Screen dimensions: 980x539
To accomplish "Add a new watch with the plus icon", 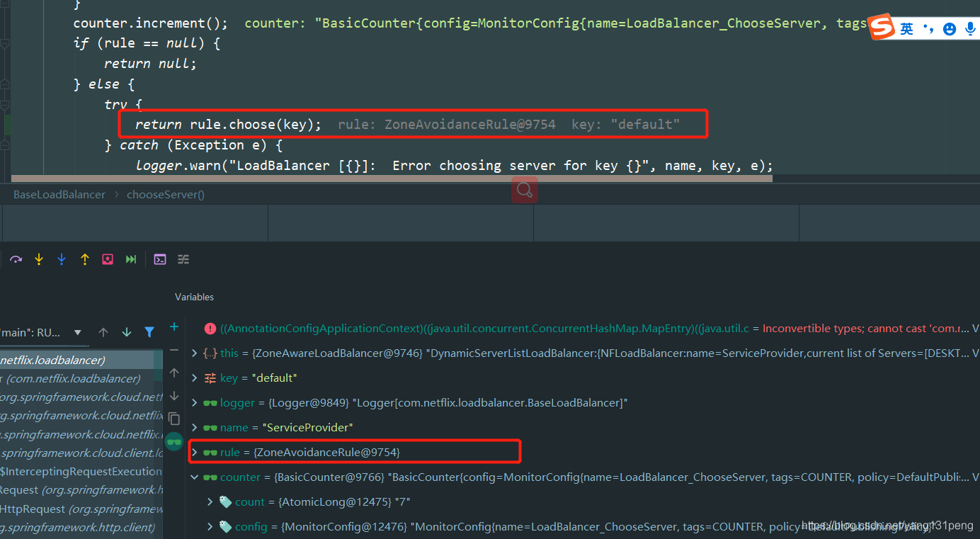I will (174, 327).
